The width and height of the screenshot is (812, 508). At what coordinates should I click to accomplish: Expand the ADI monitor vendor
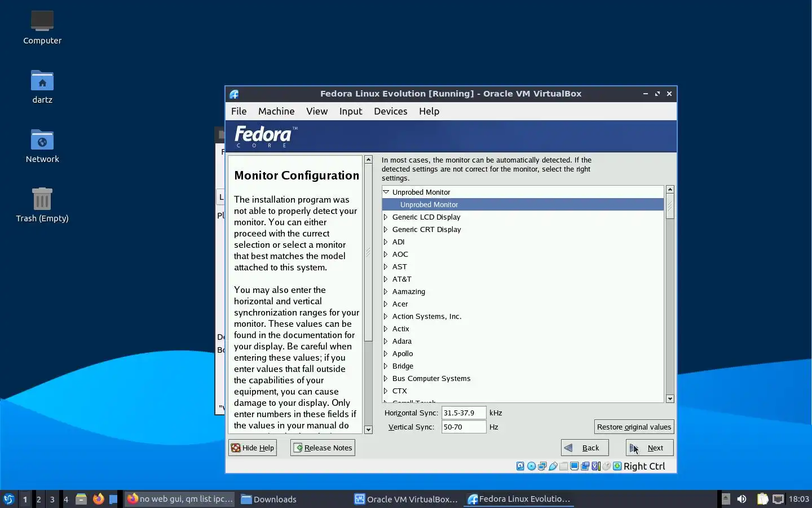[386, 242]
